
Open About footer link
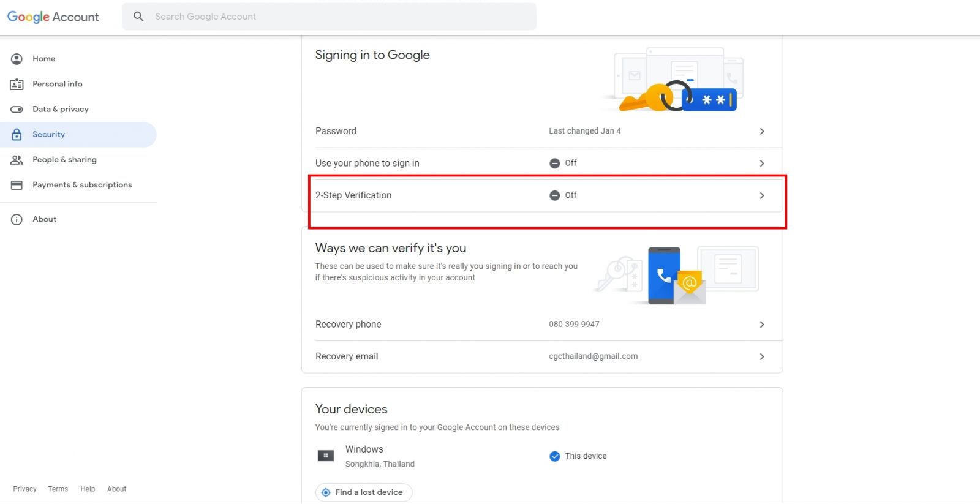(x=116, y=489)
